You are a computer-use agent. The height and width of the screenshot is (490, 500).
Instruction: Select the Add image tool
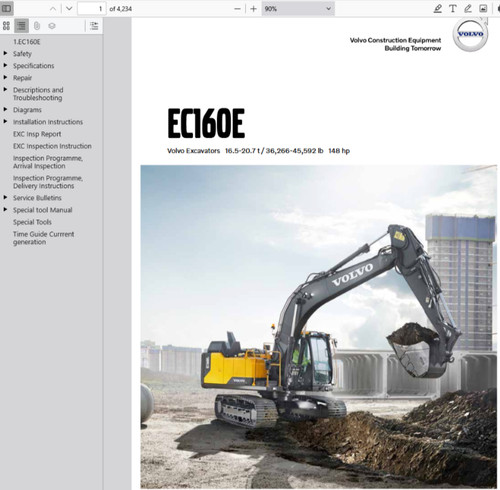click(483, 9)
